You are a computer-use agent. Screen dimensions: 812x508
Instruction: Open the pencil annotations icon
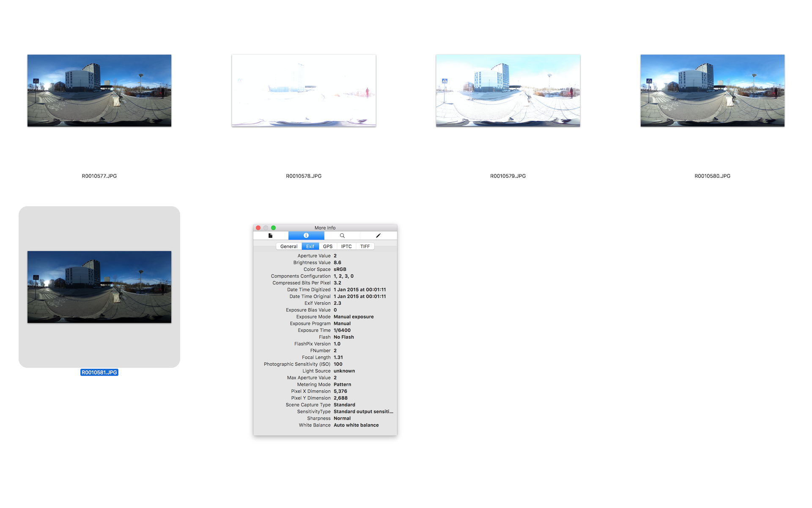click(x=378, y=235)
